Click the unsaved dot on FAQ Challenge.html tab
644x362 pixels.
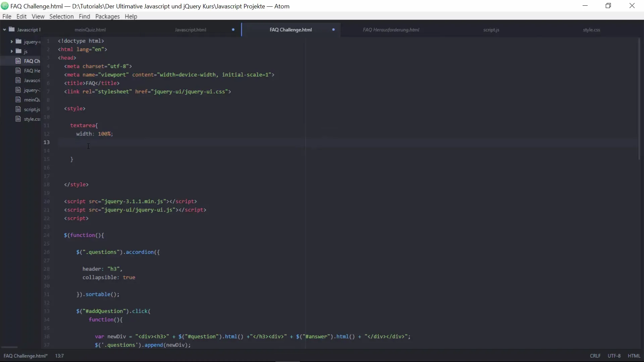tap(333, 29)
